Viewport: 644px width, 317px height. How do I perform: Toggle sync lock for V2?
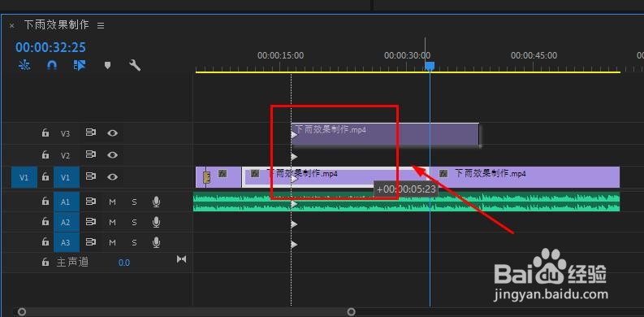(90, 155)
